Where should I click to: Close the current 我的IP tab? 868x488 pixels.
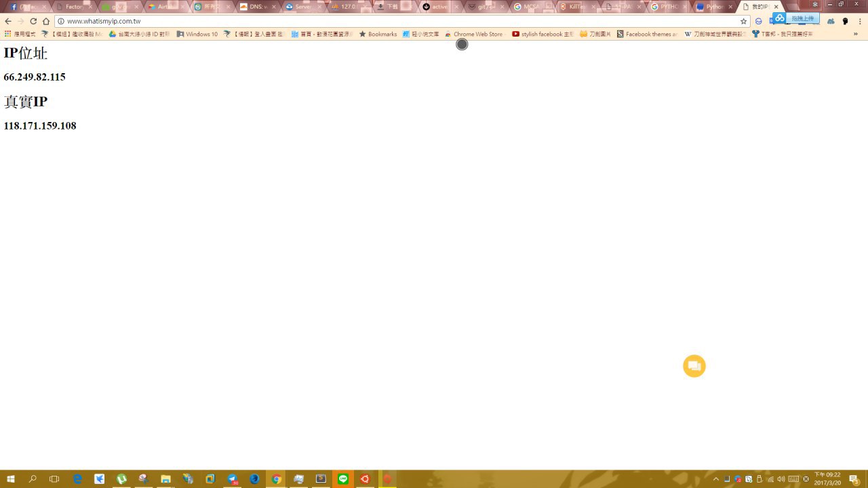776,7
